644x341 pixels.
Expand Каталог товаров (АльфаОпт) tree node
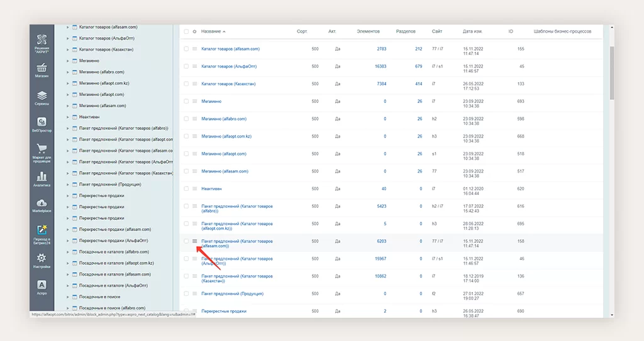pyautogui.click(x=68, y=38)
